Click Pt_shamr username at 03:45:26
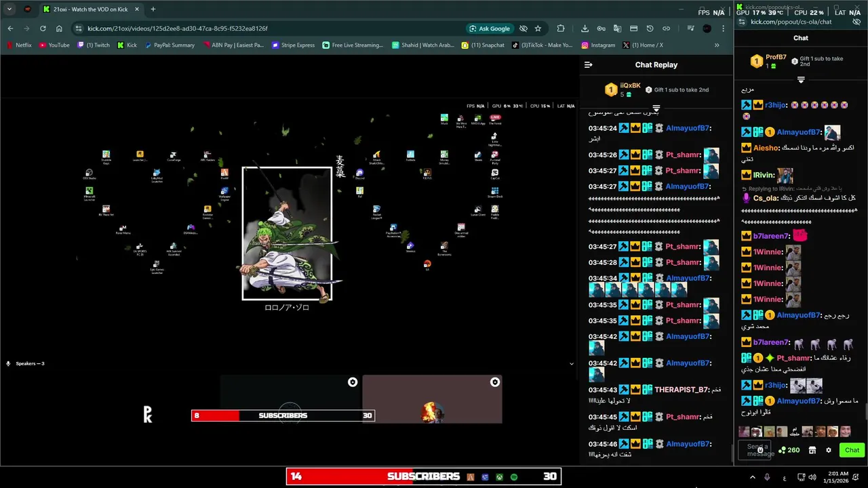The width and height of the screenshot is (868, 488). click(683, 155)
